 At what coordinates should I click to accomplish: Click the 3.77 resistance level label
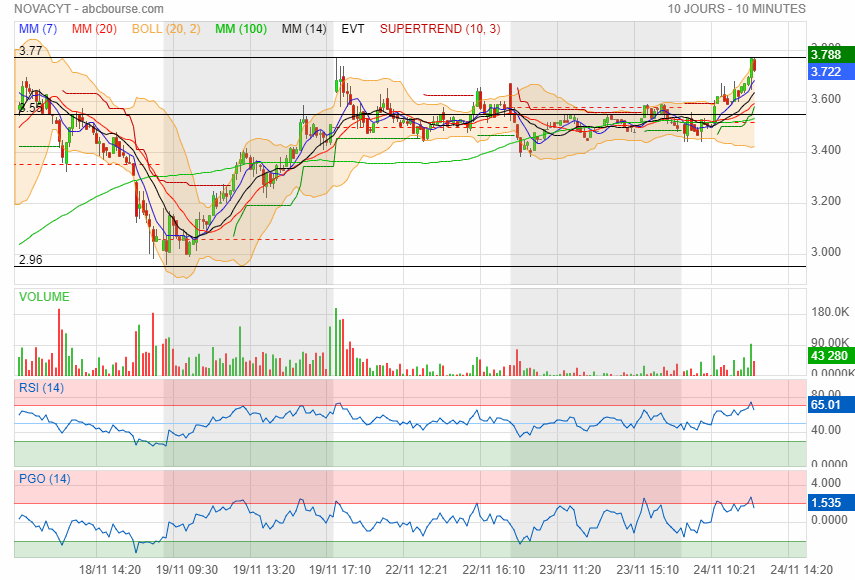pos(31,51)
